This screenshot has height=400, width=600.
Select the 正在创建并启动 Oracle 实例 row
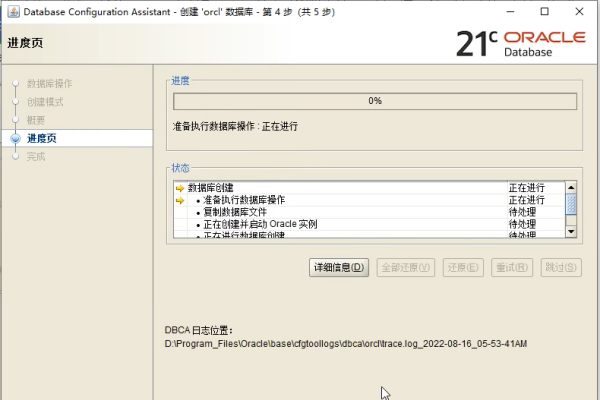369,224
